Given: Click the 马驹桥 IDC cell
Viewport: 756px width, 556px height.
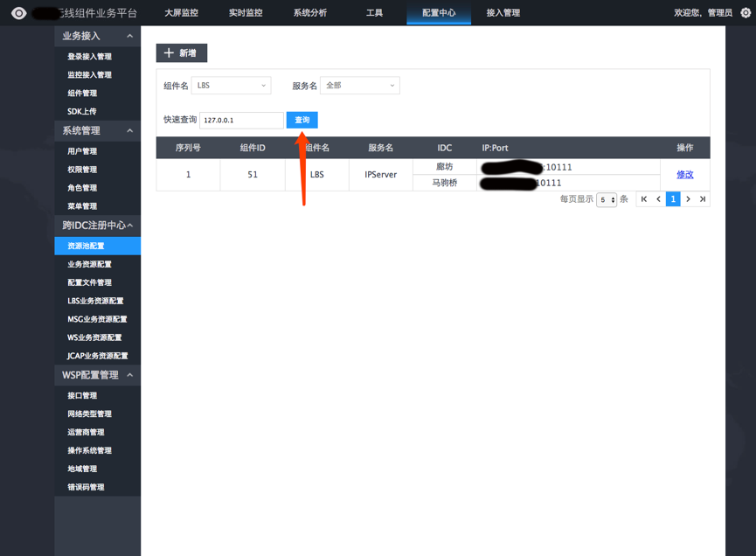Looking at the screenshot, I should point(445,183).
